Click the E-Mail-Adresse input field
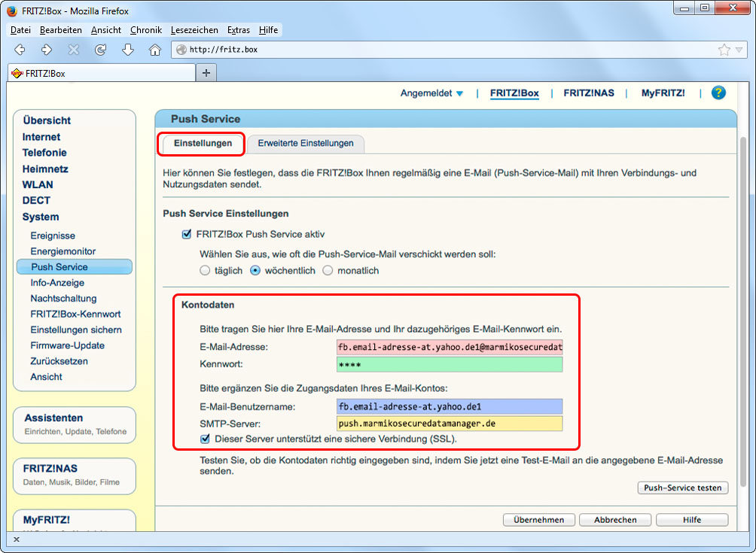This screenshot has height=553, width=756. [450, 347]
